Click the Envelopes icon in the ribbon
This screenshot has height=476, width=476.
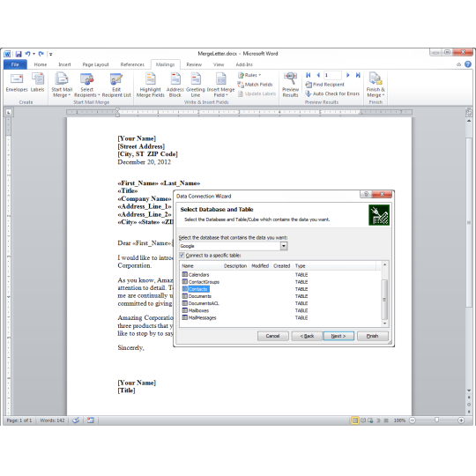tap(17, 82)
